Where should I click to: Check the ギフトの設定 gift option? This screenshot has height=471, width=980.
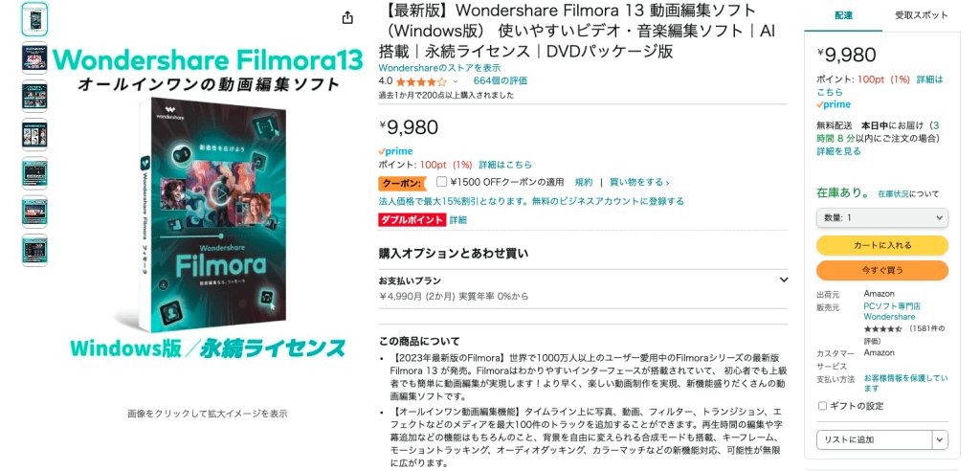822,406
